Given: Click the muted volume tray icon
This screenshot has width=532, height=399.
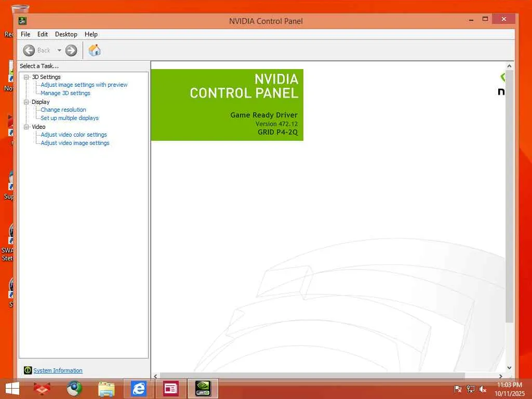Looking at the screenshot, I should pos(483,389).
